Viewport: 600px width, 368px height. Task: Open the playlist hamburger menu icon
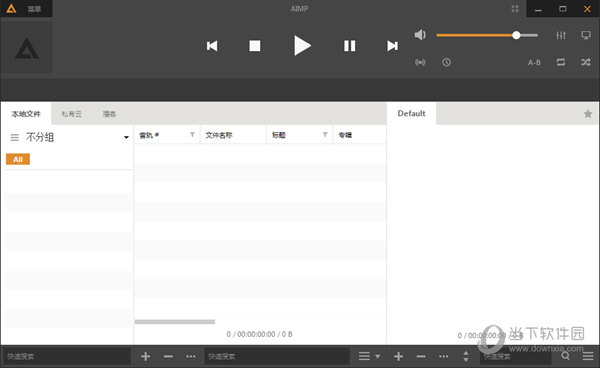pos(588,357)
